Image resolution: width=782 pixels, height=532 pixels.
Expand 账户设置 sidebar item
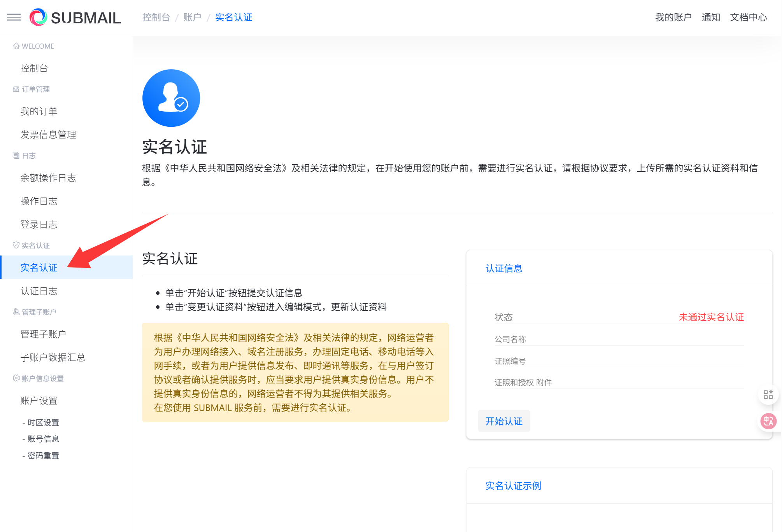(x=39, y=401)
